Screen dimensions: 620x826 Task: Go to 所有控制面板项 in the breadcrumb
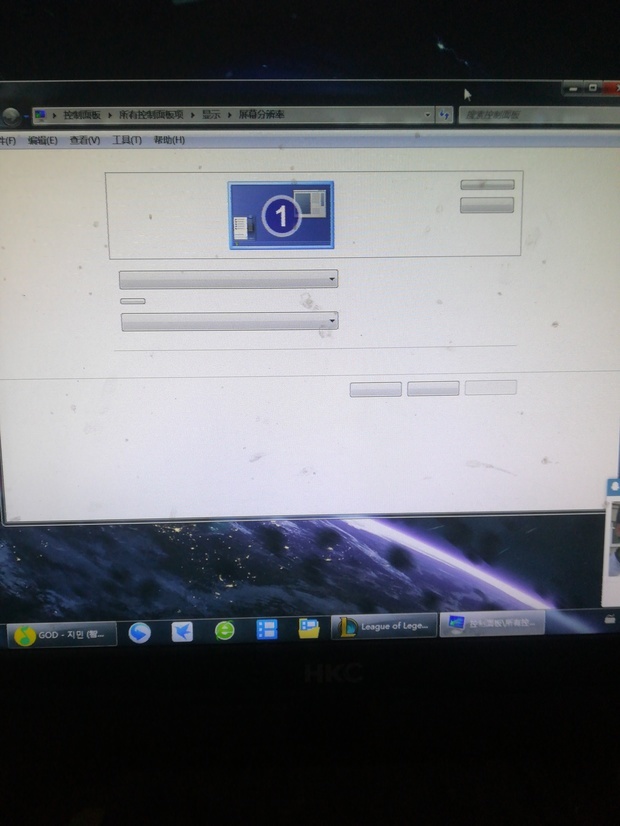pyautogui.click(x=151, y=114)
